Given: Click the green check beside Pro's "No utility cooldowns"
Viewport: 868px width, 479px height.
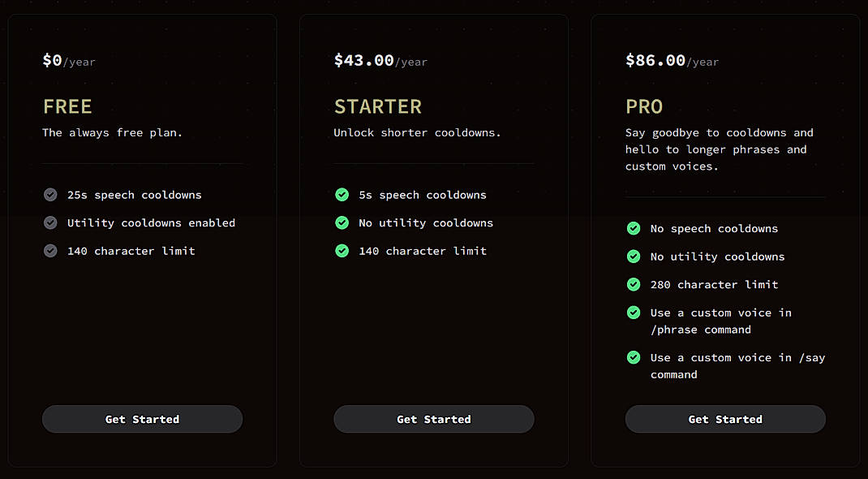Looking at the screenshot, I should [634, 257].
